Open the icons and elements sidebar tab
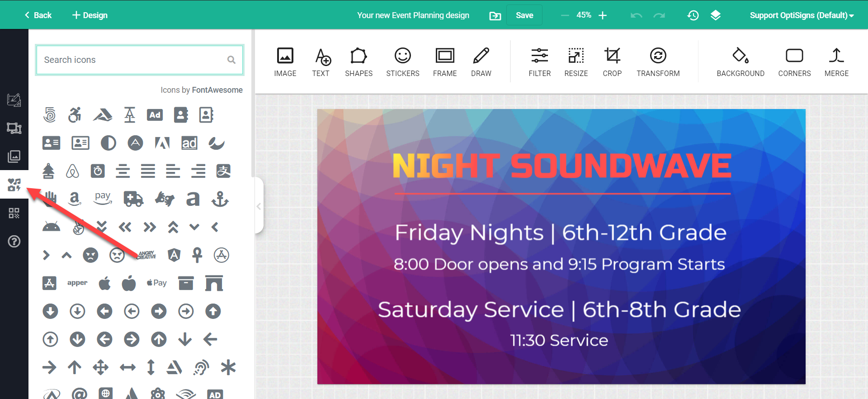 click(14, 185)
